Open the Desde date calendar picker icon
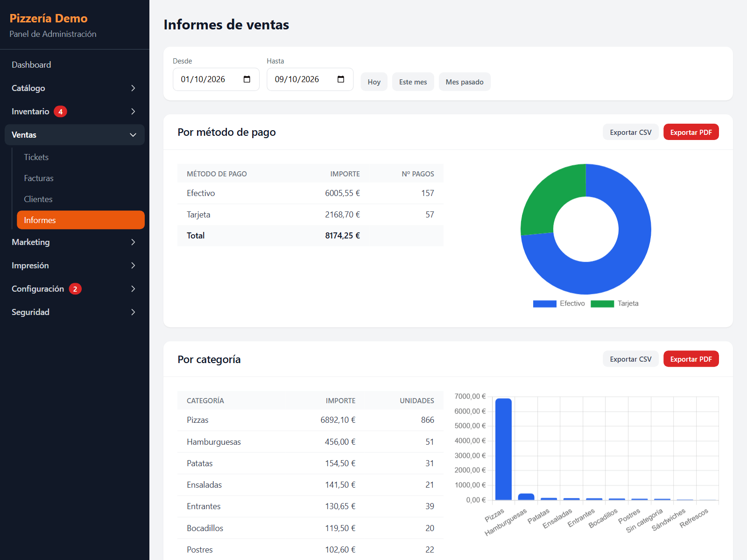This screenshot has width=747, height=560. (x=247, y=79)
